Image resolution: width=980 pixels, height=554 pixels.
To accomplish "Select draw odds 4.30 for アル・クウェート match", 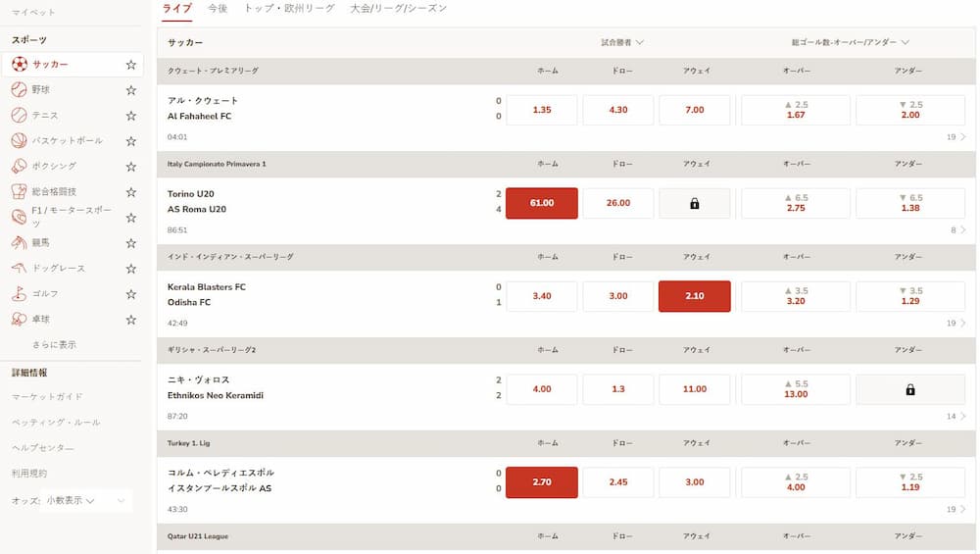I will coord(618,110).
